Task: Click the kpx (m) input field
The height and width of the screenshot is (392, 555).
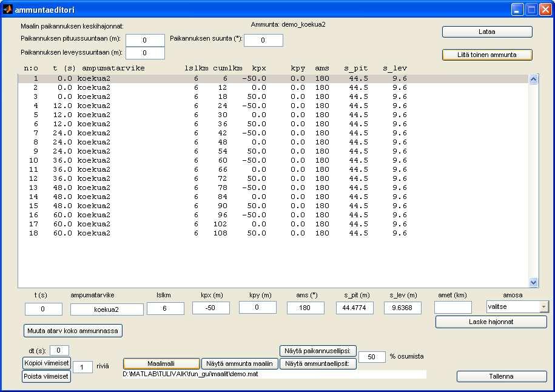Action: point(210,308)
